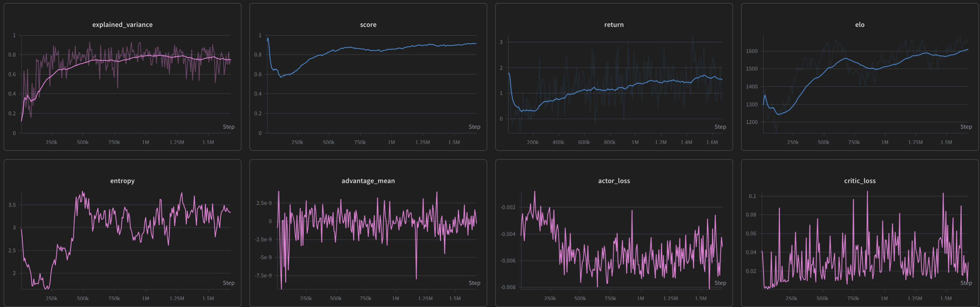980x307 pixels.
Task: Select the elo chart title
Action: (x=859, y=25)
